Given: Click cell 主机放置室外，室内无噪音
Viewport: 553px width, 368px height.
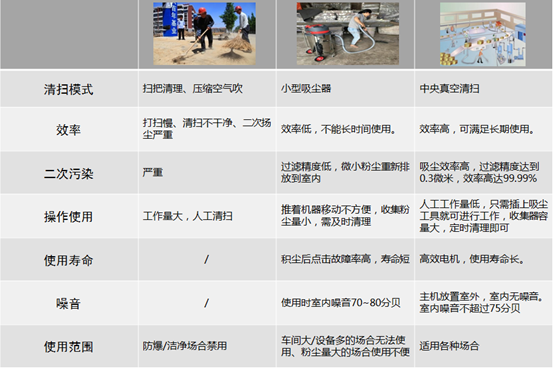Looking at the screenshot, I should point(484,303).
